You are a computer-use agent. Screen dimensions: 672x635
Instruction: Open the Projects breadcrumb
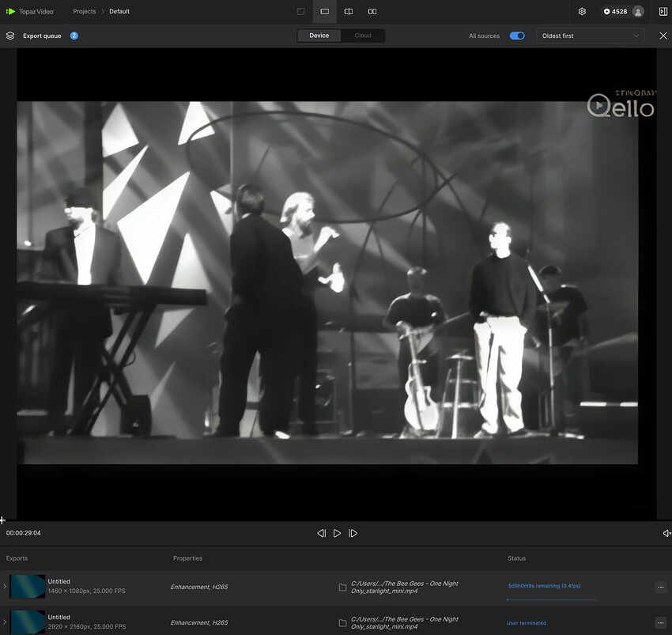coord(84,12)
